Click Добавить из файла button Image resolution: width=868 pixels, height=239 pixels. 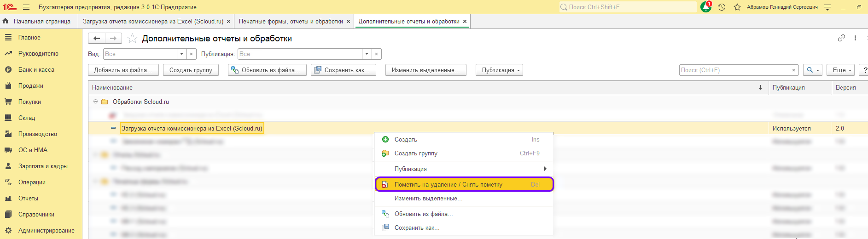[123, 70]
